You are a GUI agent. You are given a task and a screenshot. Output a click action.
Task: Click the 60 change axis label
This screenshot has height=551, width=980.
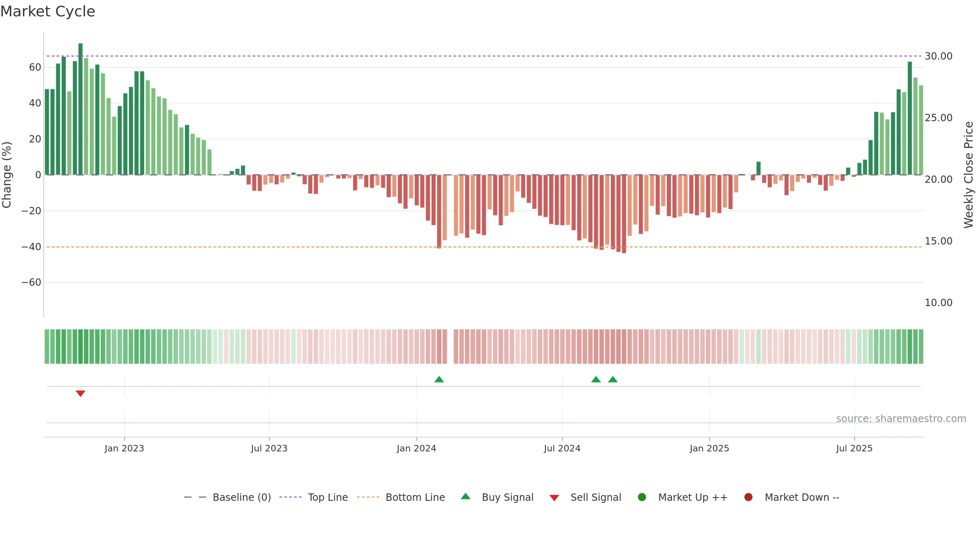35,67
